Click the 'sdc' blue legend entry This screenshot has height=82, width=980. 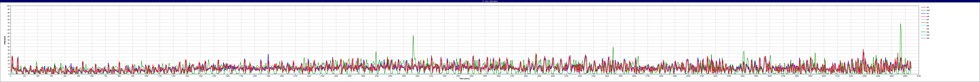(x=924, y=13)
